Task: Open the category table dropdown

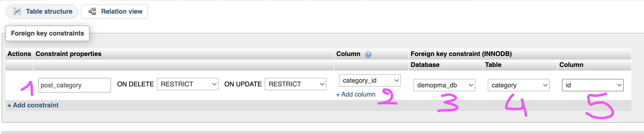Action: (518, 85)
